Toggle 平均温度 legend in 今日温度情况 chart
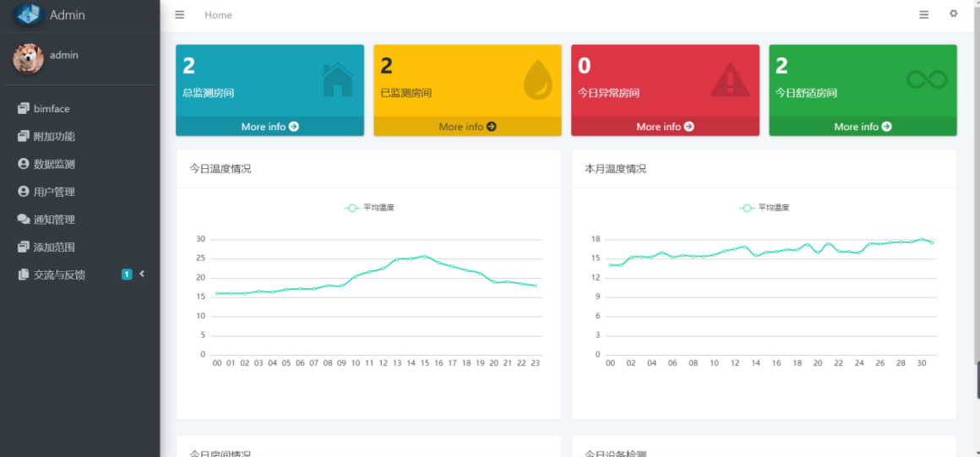This screenshot has height=457, width=980. tap(369, 208)
